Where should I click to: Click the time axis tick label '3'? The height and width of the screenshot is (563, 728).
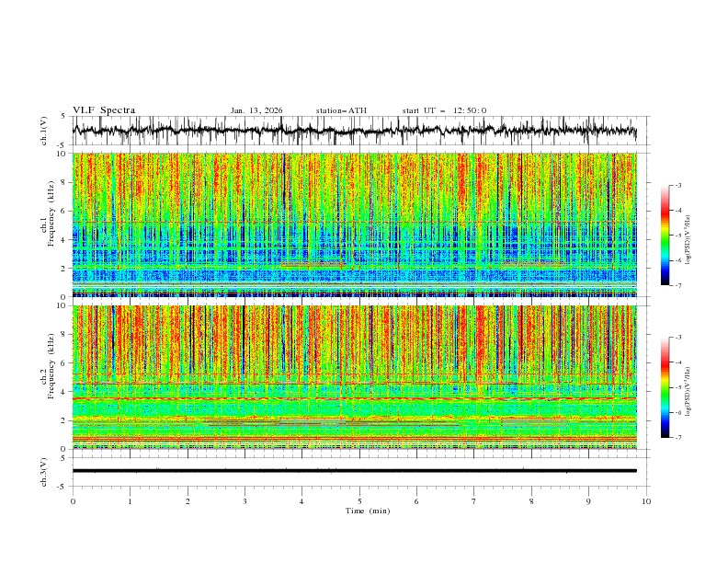pyautogui.click(x=245, y=501)
